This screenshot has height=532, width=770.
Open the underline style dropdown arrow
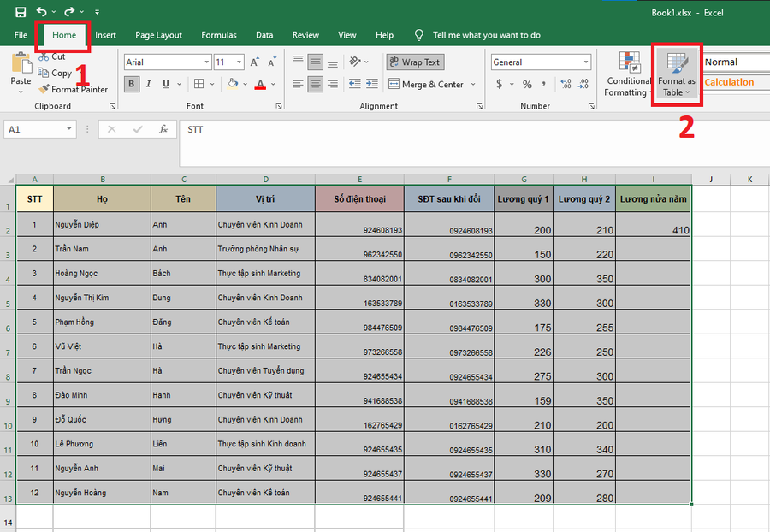(180, 84)
